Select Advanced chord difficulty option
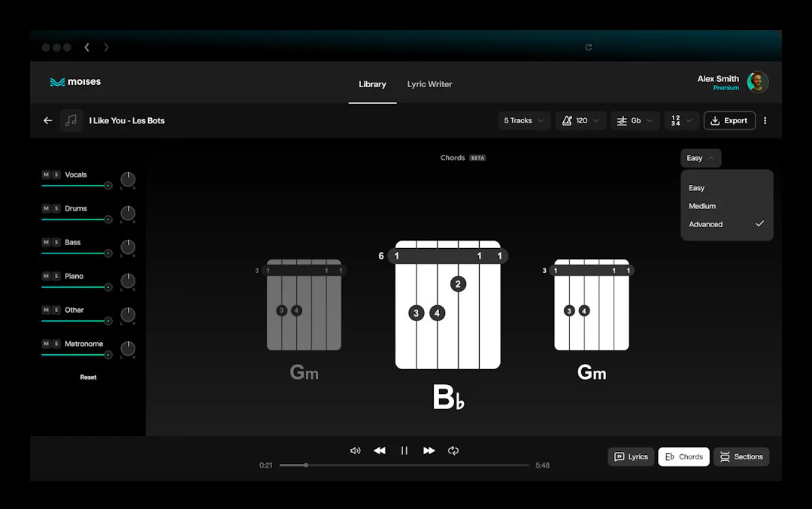This screenshot has width=812, height=509. coord(726,224)
